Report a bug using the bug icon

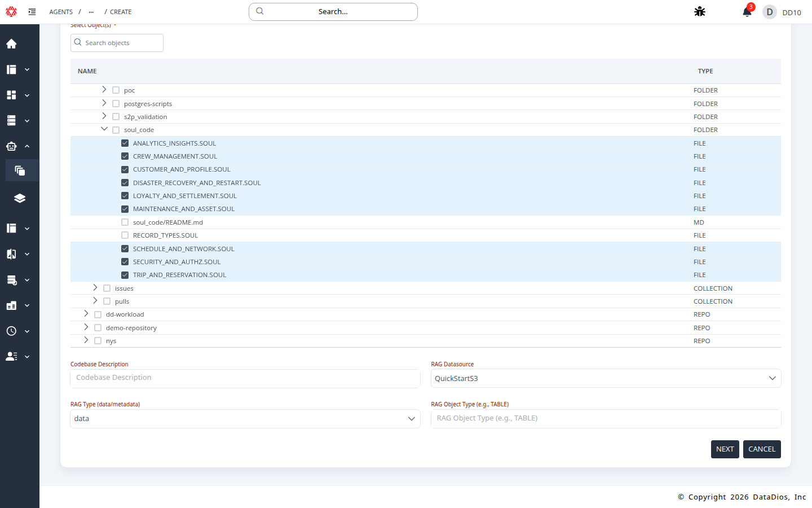click(x=699, y=11)
